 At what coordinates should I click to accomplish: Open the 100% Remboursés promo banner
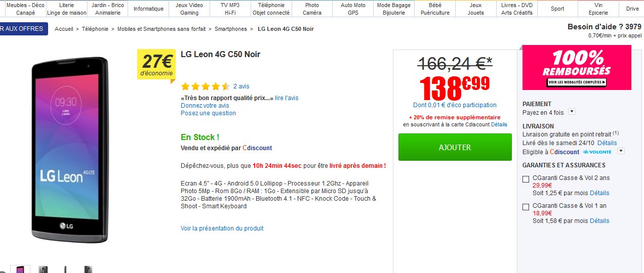577,67
